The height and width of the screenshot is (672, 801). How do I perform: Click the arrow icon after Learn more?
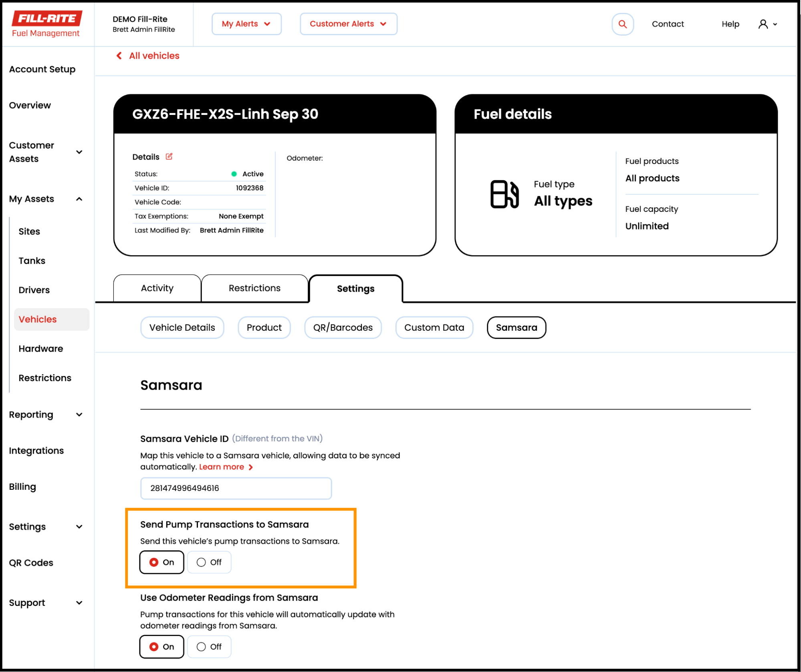pyautogui.click(x=251, y=467)
